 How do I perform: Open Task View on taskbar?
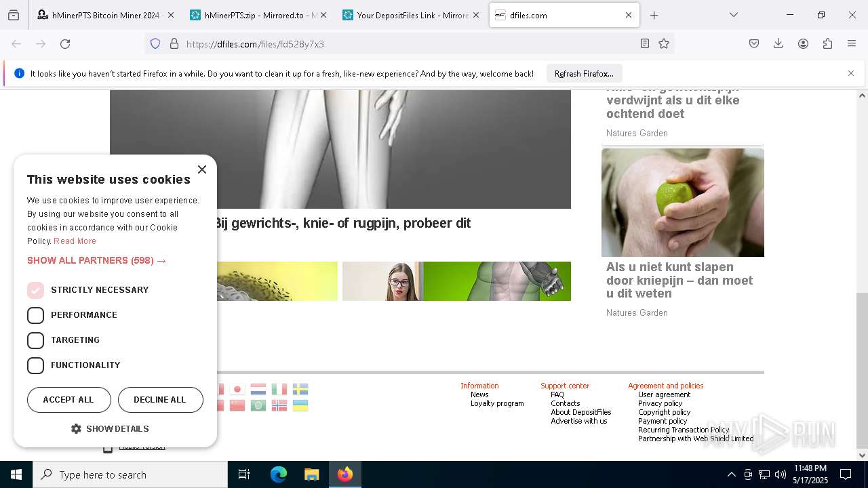click(x=244, y=474)
